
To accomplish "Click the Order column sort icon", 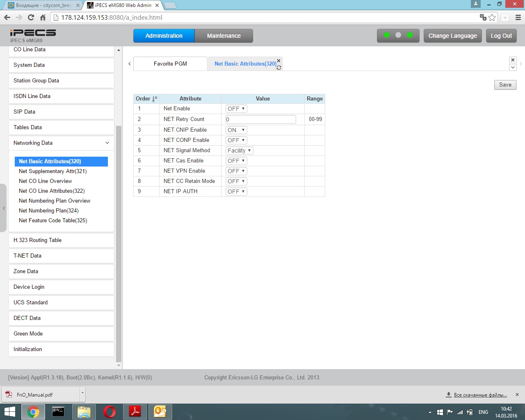I will (x=154, y=99).
